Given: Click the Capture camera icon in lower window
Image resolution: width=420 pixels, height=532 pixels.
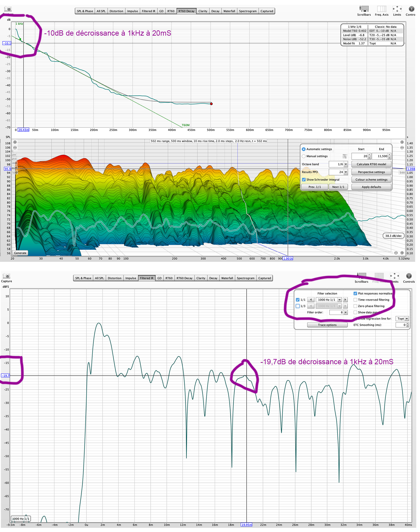Looking at the screenshot, I should tap(6, 276).
